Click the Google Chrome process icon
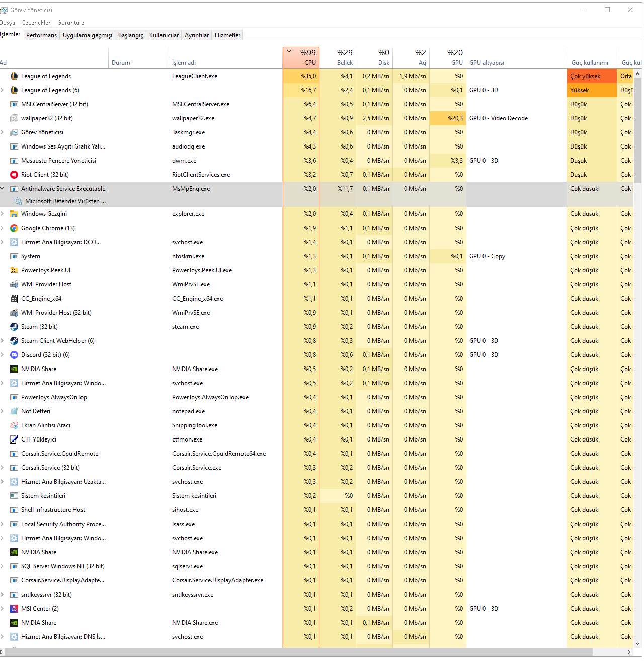Screen dimensions: 644x661 tap(14, 228)
